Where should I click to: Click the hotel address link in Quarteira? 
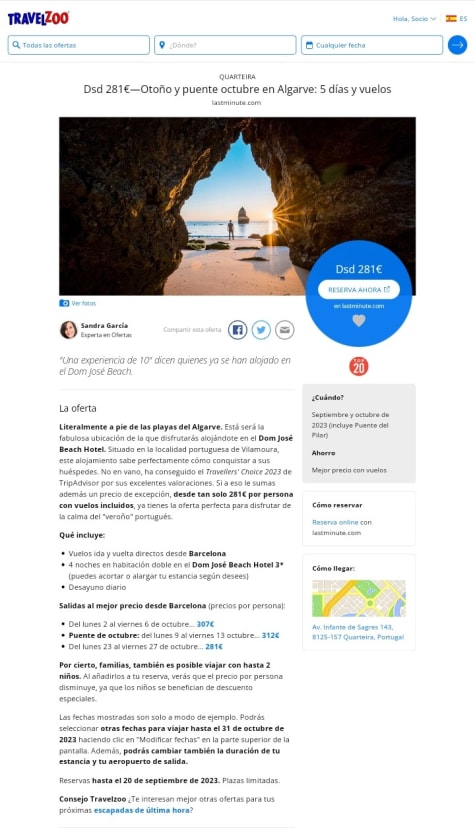click(x=358, y=632)
